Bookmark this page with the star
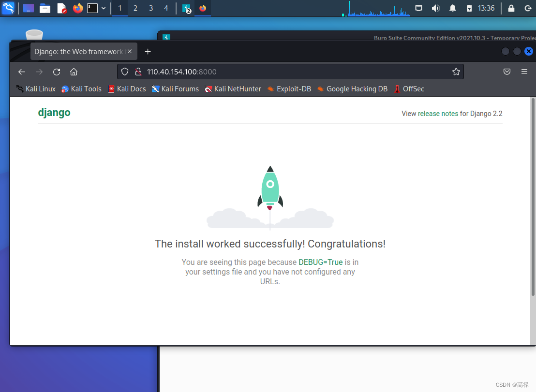The width and height of the screenshot is (536, 392). (x=456, y=72)
